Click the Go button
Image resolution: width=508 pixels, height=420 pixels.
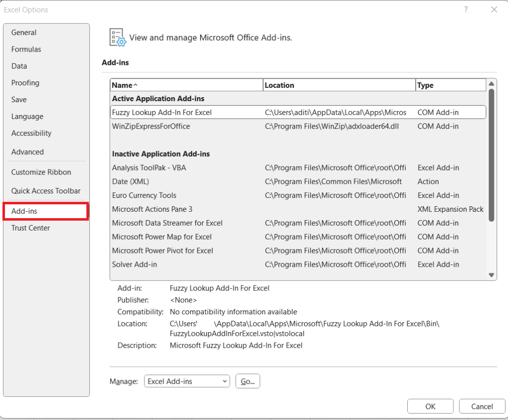pos(248,381)
